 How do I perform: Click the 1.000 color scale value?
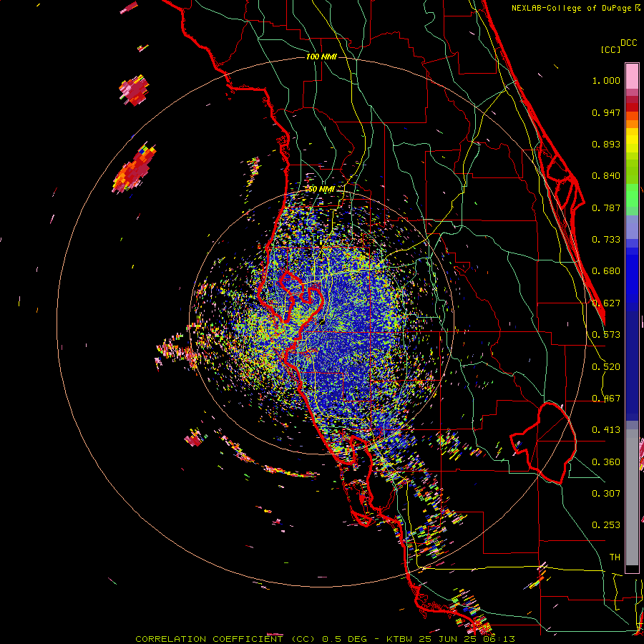tap(606, 80)
